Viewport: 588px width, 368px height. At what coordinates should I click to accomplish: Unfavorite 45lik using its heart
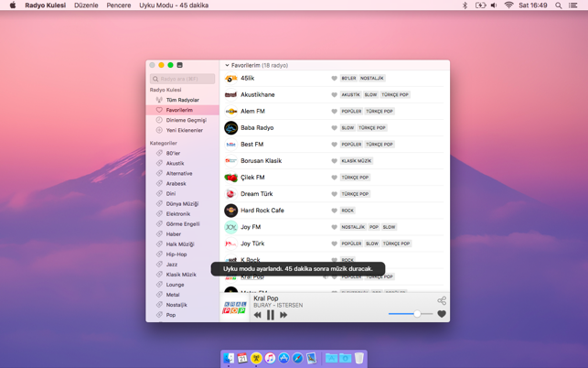pos(334,79)
